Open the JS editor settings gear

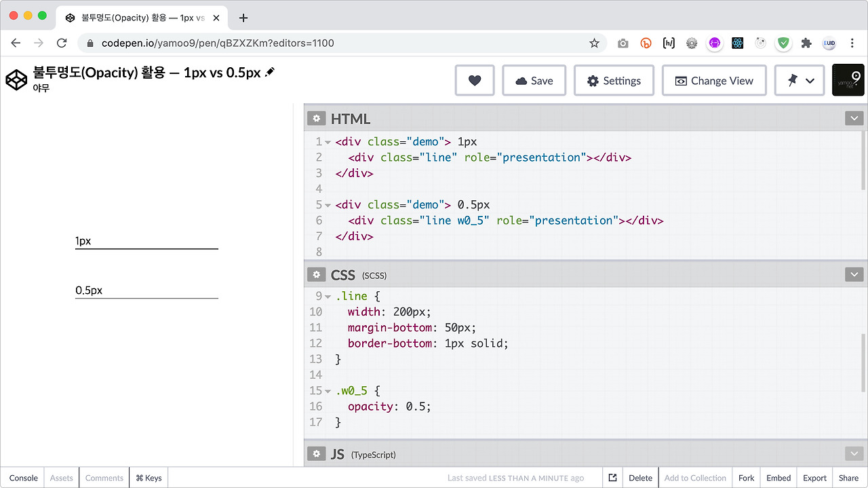click(316, 454)
